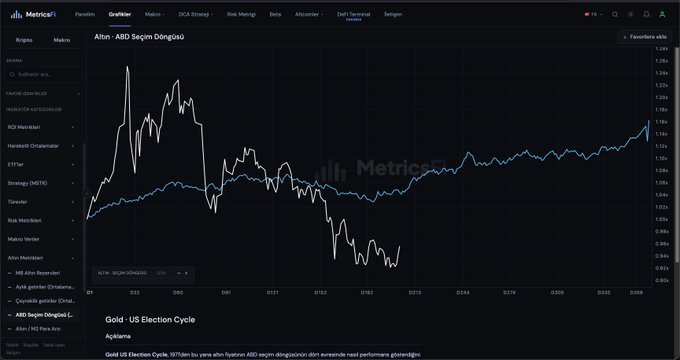Open the search magnifier in top bar
The image size is (680, 360).
pyautogui.click(x=615, y=14)
